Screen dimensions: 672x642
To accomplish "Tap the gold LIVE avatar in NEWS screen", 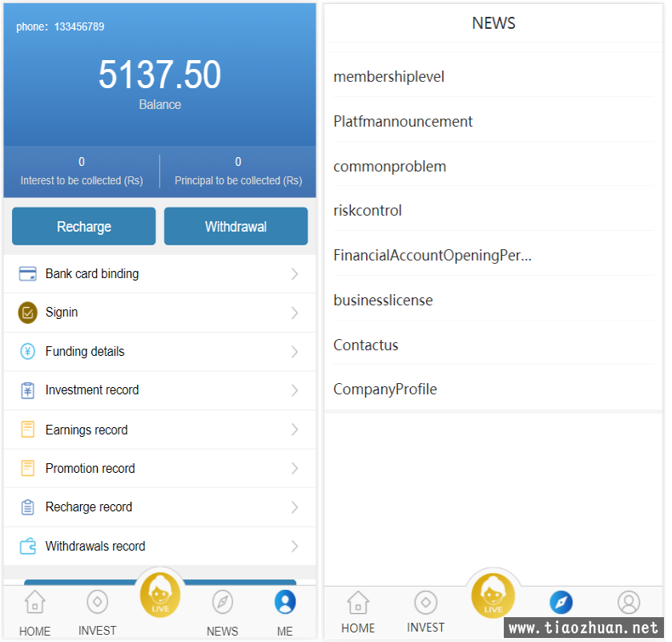I will (x=493, y=596).
